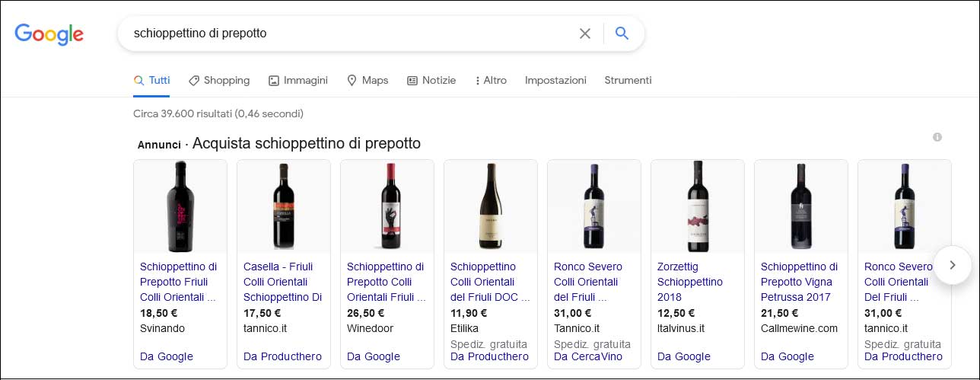Open Impostazioni menu
980x380 pixels.
tap(555, 80)
